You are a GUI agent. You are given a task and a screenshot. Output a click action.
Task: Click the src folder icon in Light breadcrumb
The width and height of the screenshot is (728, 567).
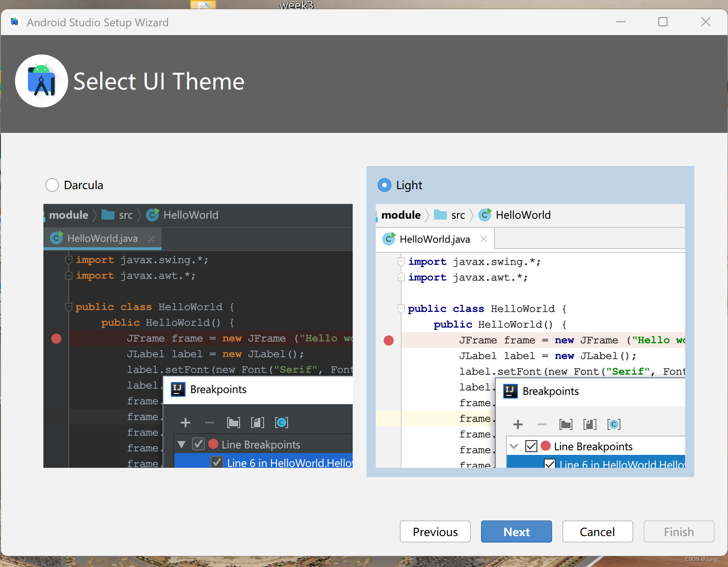point(440,215)
